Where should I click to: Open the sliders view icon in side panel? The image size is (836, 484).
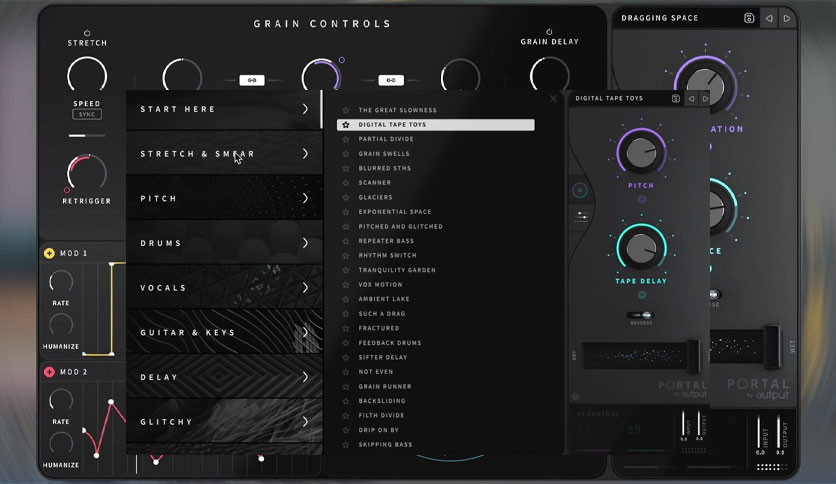582,215
